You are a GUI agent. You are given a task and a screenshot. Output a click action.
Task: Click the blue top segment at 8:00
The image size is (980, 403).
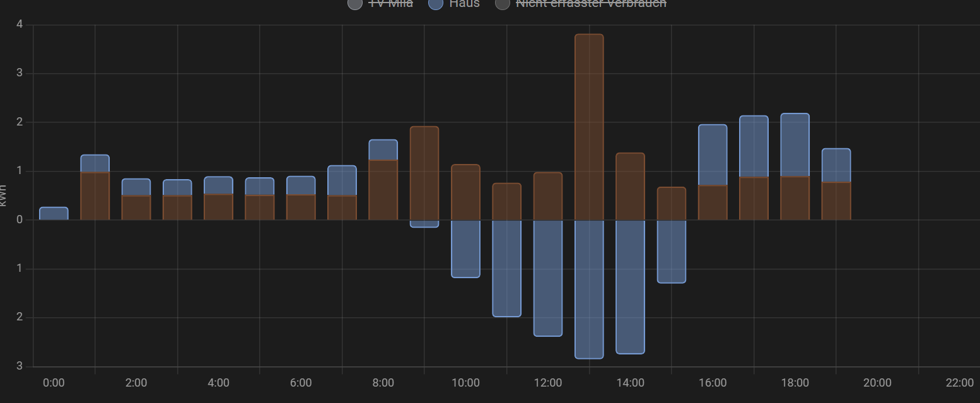[x=383, y=150]
